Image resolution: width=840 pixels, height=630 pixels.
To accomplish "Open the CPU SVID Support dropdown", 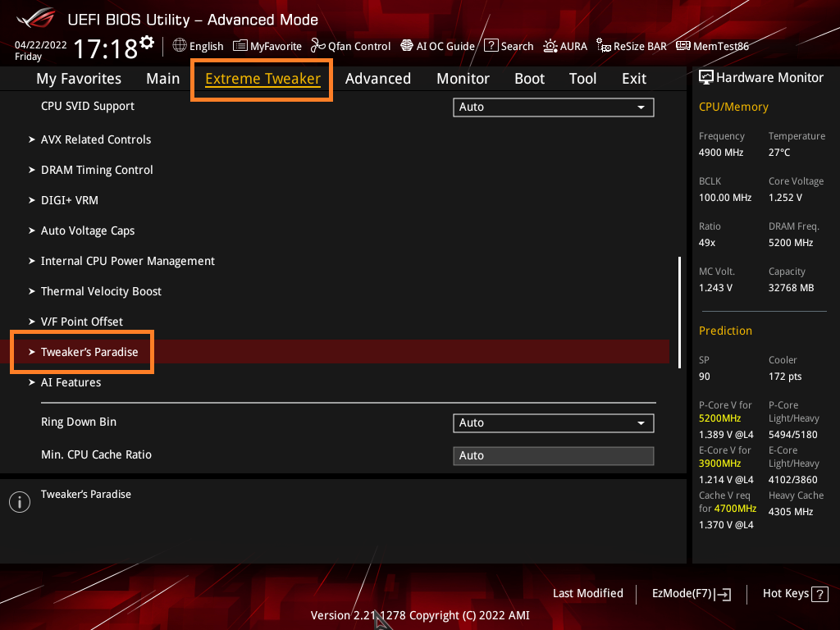I will [553, 107].
